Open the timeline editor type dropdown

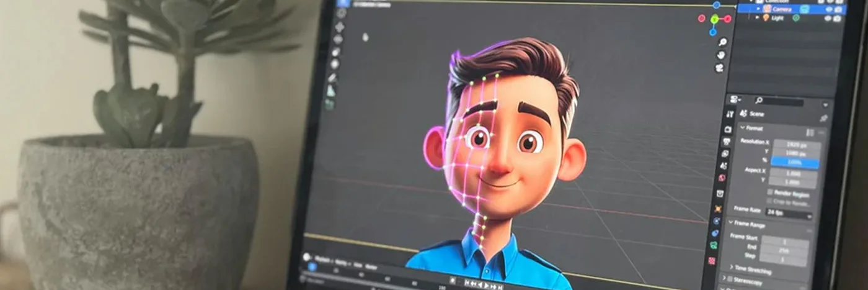pos(307,256)
